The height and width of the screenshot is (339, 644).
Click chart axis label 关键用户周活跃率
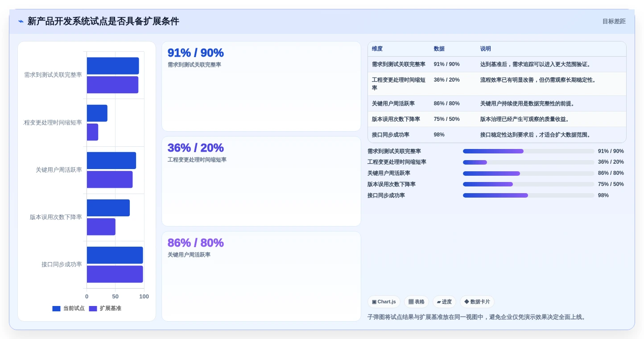59,170
